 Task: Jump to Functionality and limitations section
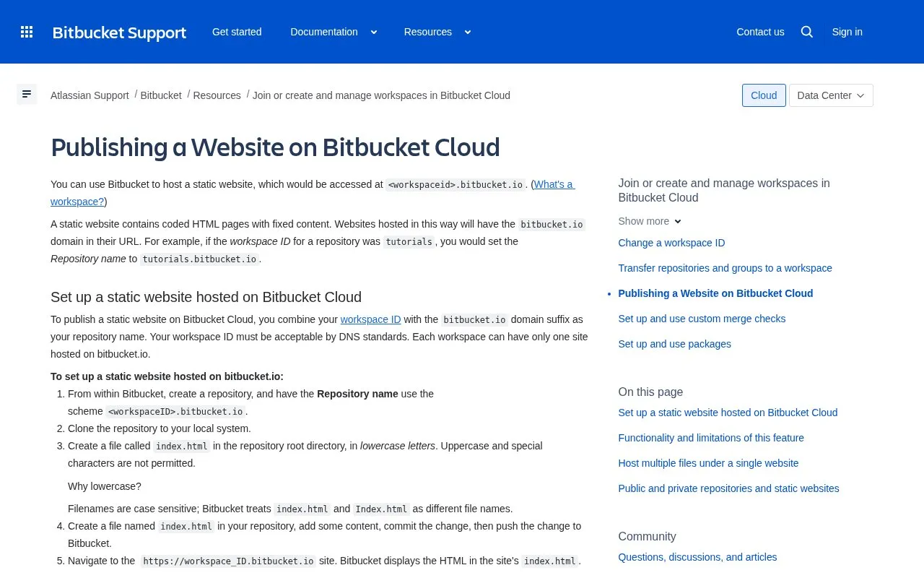click(x=711, y=438)
